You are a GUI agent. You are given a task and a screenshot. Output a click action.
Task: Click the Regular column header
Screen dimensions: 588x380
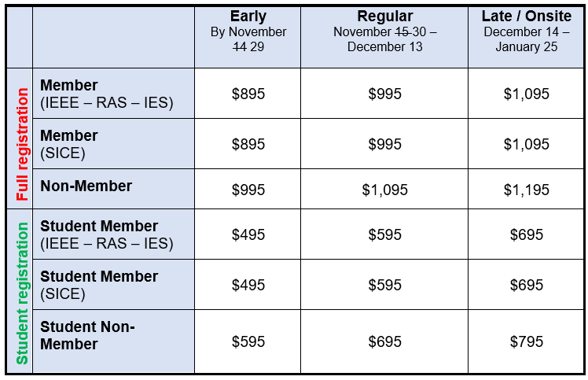coord(384,17)
